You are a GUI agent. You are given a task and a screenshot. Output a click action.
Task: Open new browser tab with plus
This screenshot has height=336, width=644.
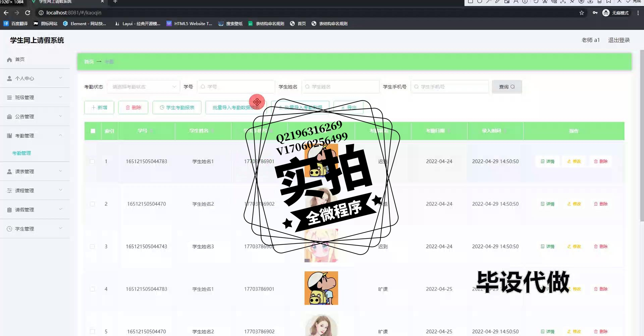click(x=115, y=2)
